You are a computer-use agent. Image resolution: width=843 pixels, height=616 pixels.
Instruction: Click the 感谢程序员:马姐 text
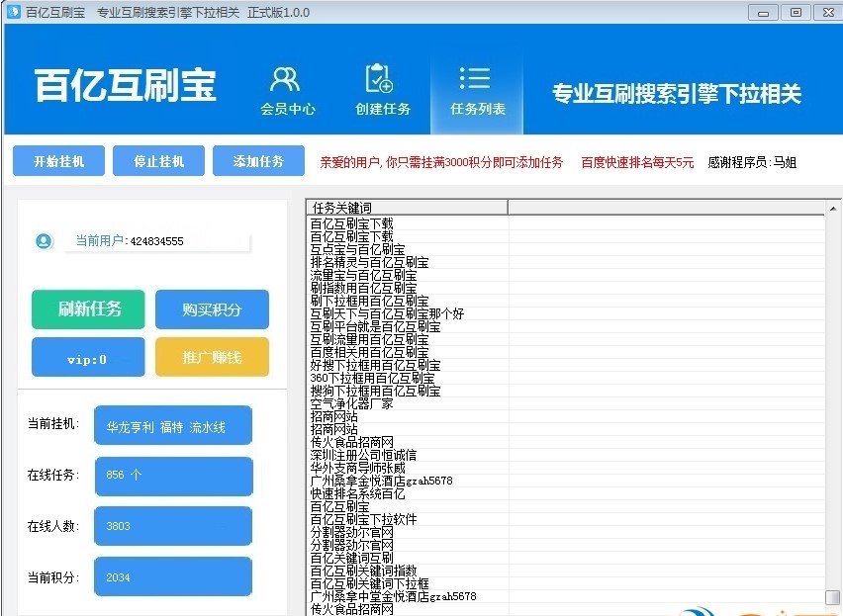(752, 162)
